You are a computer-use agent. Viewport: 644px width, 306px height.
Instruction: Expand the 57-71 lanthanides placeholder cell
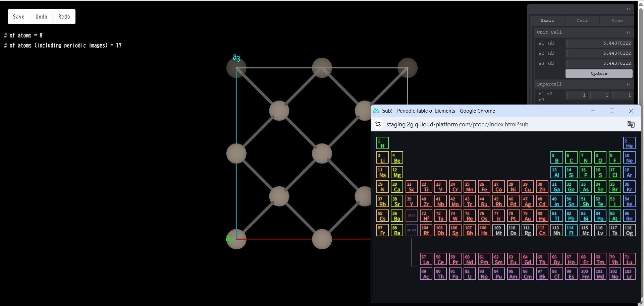pos(411,216)
